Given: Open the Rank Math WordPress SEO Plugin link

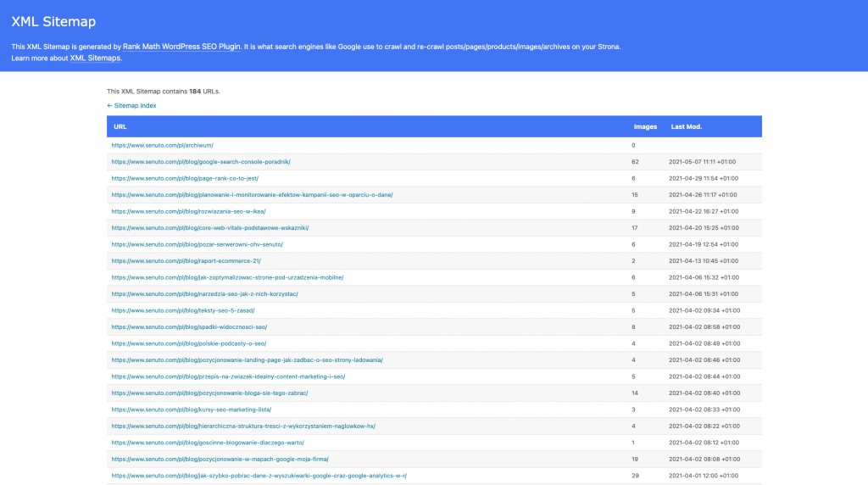Looking at the screenshot, I should pos(181,47).
